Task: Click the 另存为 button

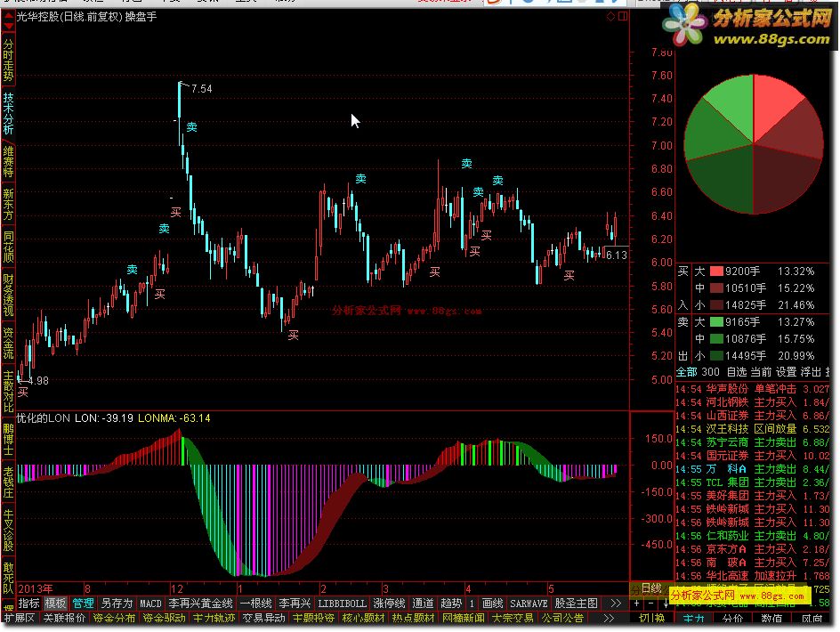Action: pyautogui.click(x=117, y=604)
